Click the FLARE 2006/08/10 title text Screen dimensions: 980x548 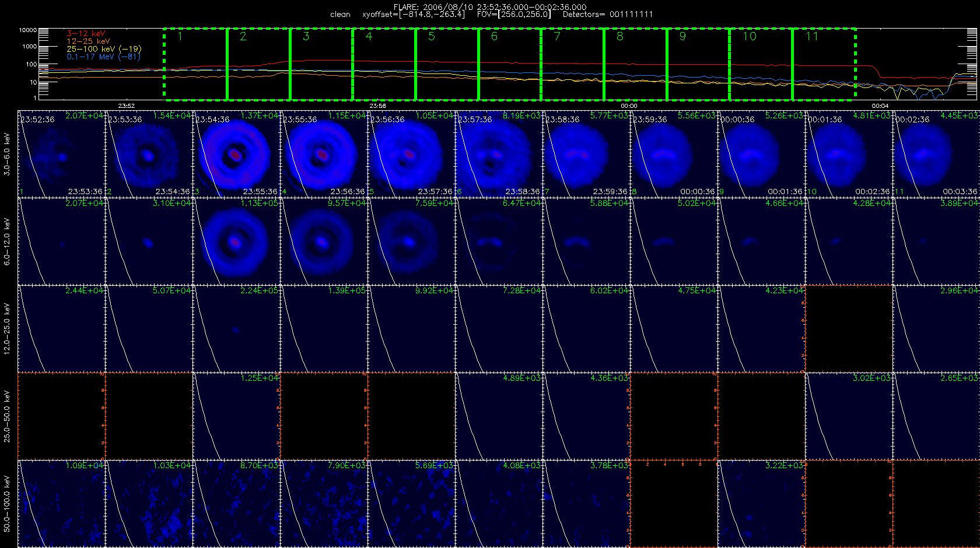click(490, 7)
